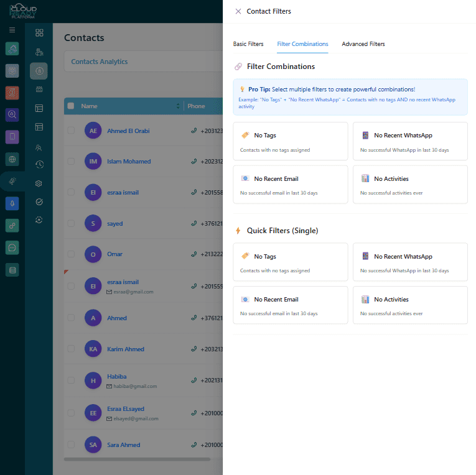Click the chat bubble icon in left sidebar
The image size is (476, 475).
[x=12, y=247]
